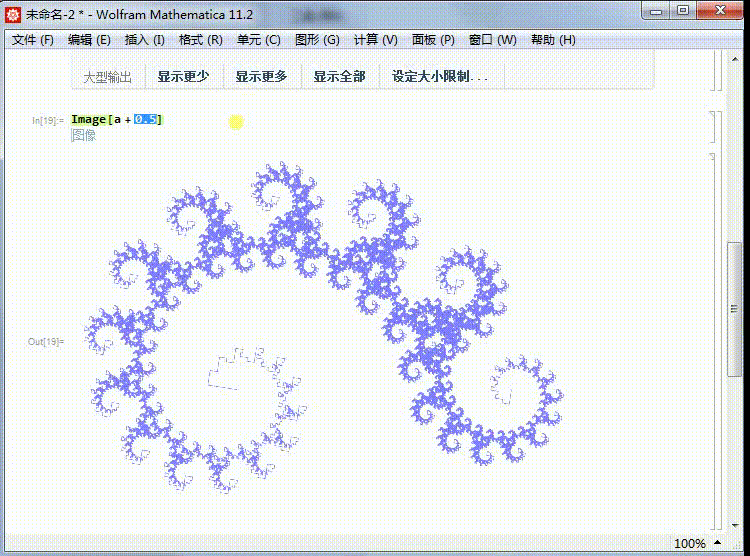
Task: Click 设定大小限制... button
Action: tap(440, 77)
